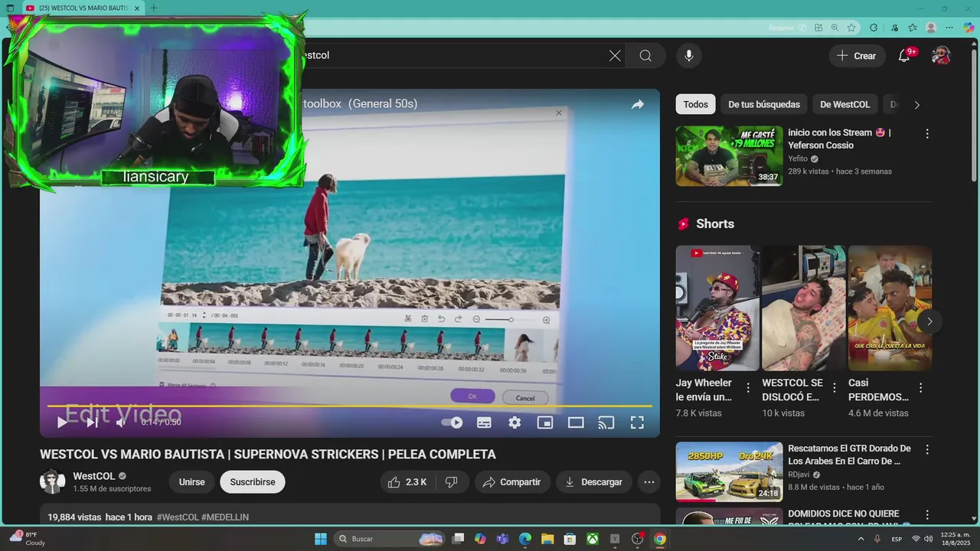Open Yeferson Cossio stream video thumbnail
This screenshot has width=980, height=551.
point(729,156)
